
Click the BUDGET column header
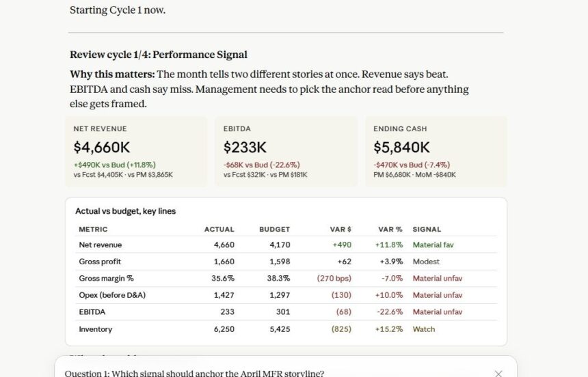pos(274,229)
